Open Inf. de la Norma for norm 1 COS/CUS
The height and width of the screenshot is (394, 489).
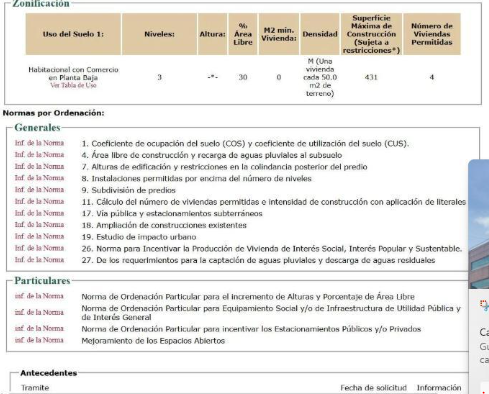pos(39,143)
